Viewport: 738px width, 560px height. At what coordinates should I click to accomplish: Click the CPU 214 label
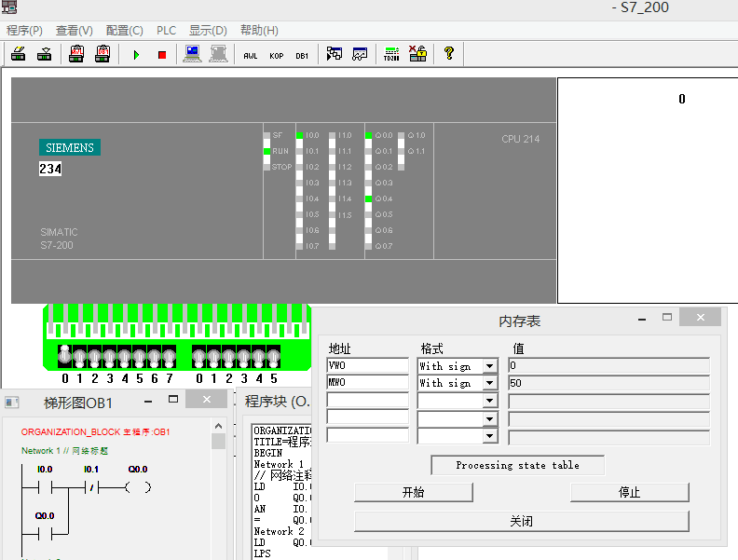[521, 139]
